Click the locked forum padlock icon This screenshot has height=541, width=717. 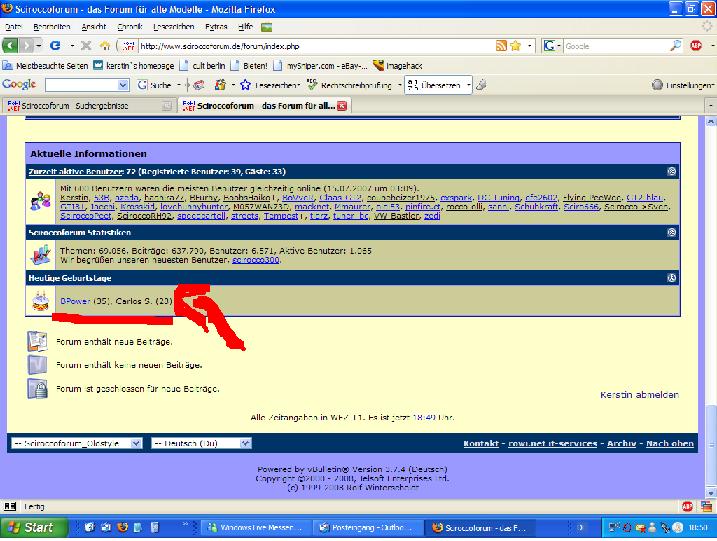click(37, 389)
